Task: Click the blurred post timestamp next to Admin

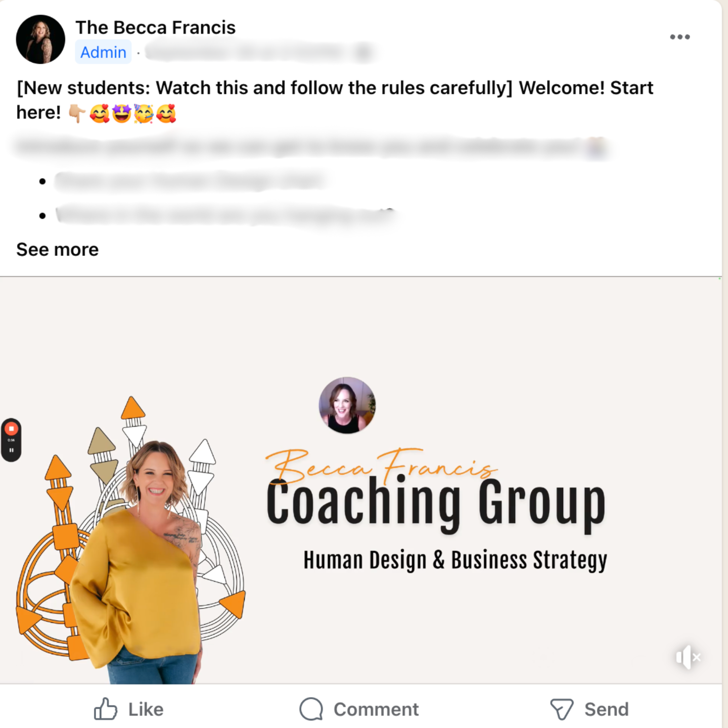Action: pyautogui.click(x=259, y=52)
